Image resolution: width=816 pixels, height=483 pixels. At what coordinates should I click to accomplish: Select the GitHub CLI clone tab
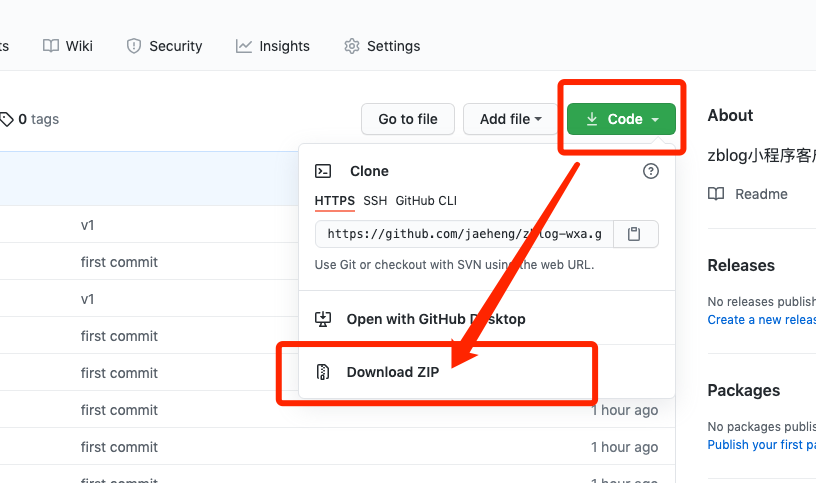point(426,201)
